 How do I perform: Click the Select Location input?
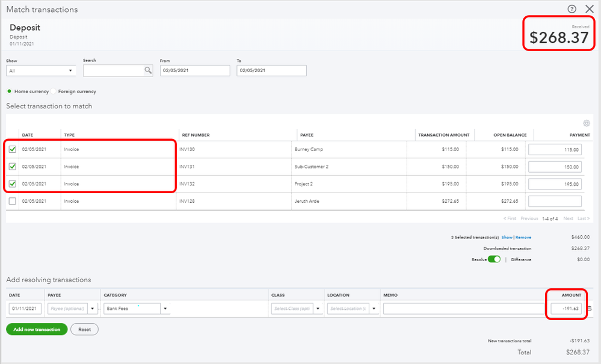[348, 309]
